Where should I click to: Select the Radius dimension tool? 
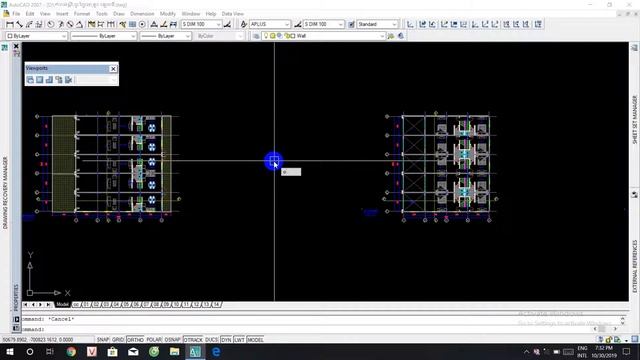coord(51,24)
